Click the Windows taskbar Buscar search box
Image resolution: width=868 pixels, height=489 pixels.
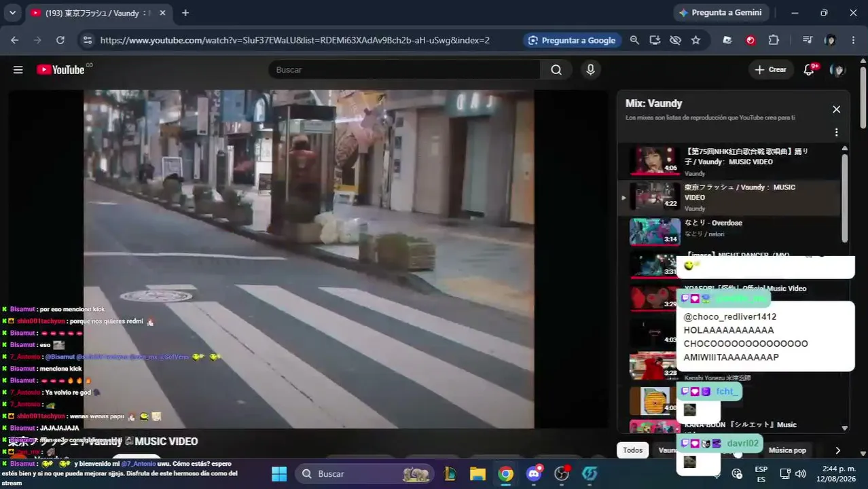coord(364,473)
